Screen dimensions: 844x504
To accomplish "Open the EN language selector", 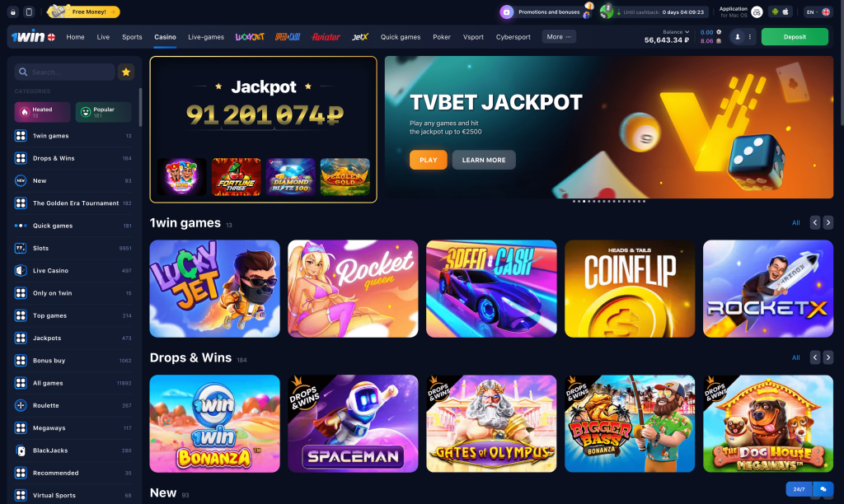I will (x=817, y=12).
